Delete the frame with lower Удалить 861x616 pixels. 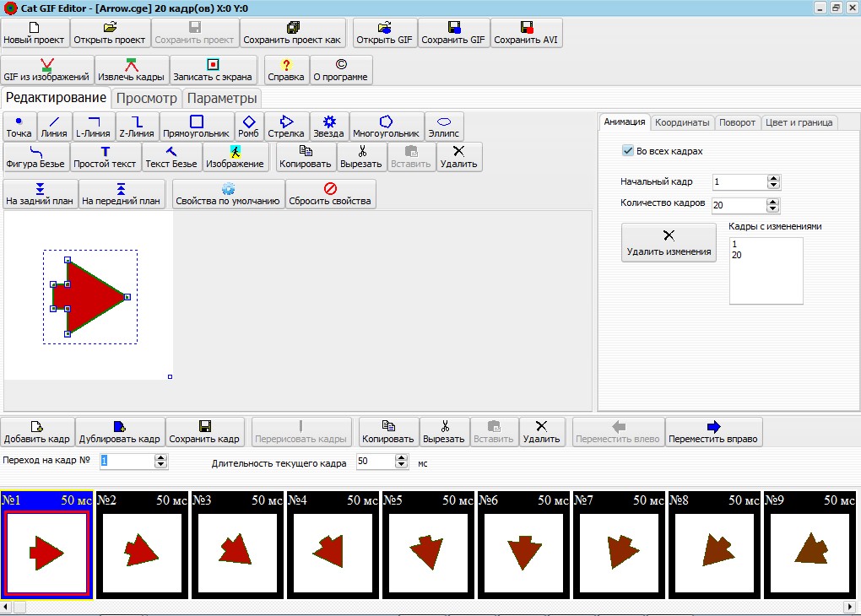[541, 432]
